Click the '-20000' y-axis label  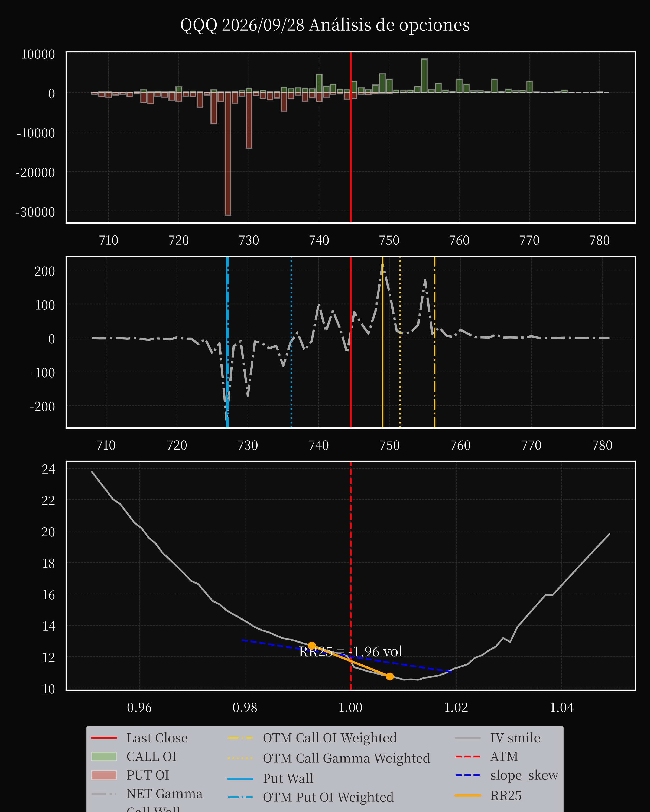[35, 172]
